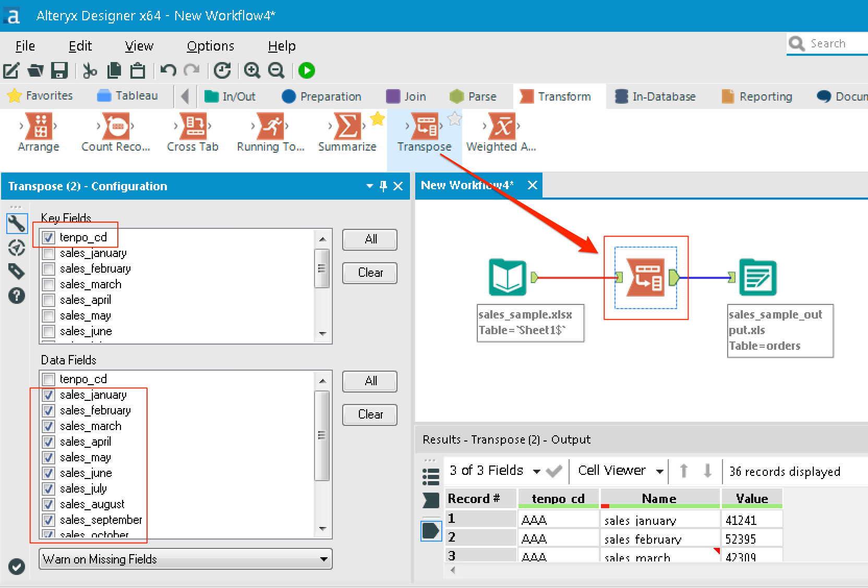Click Key Fields scroll up arrow
This screenshot has width=868, height=588.
coord(322,239)
